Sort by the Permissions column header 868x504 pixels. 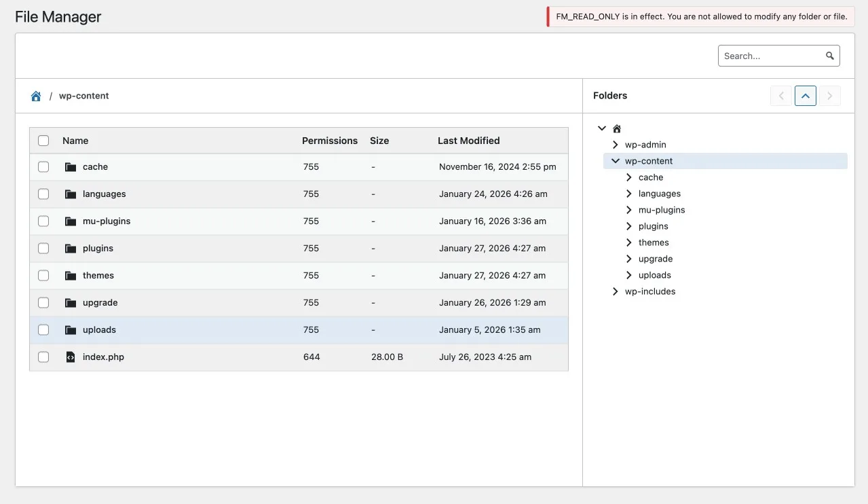tap(329, 141)
